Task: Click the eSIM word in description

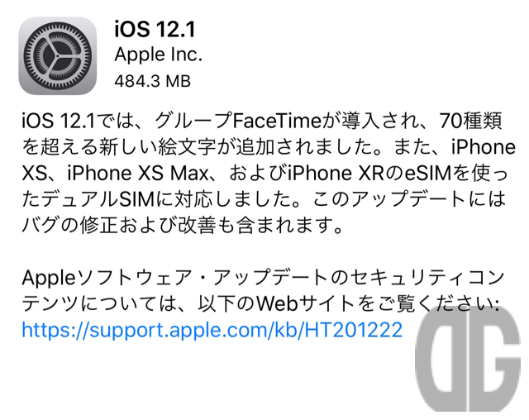Action: click(428, 174)
